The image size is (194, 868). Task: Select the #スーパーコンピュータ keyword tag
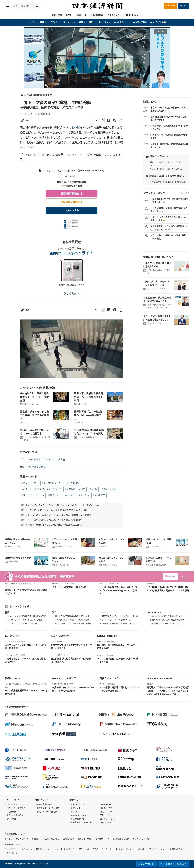coord(33,495)
